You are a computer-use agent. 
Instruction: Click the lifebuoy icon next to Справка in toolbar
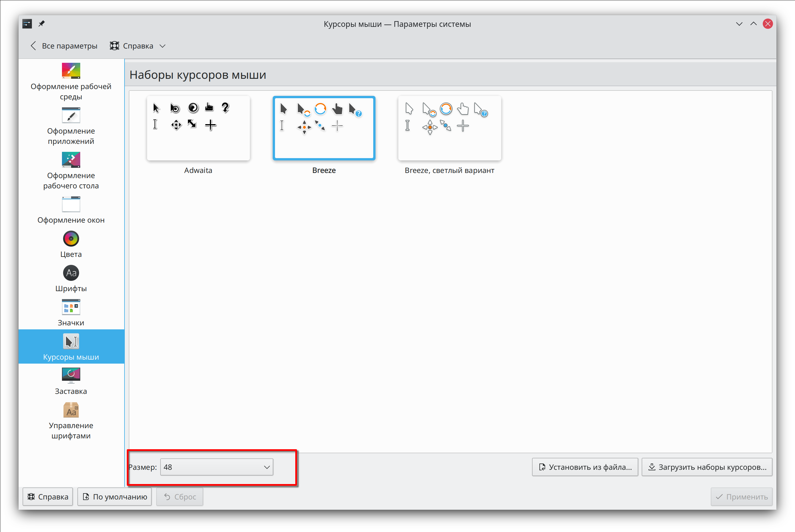pos(115,46)
